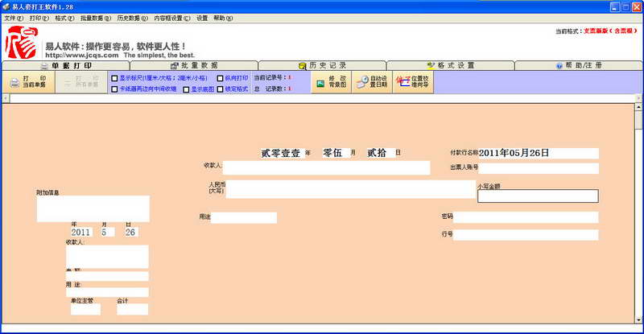644x334 pixels.
Task: Click the disabled 打印所有单据 button
Action: coord(81,82)
